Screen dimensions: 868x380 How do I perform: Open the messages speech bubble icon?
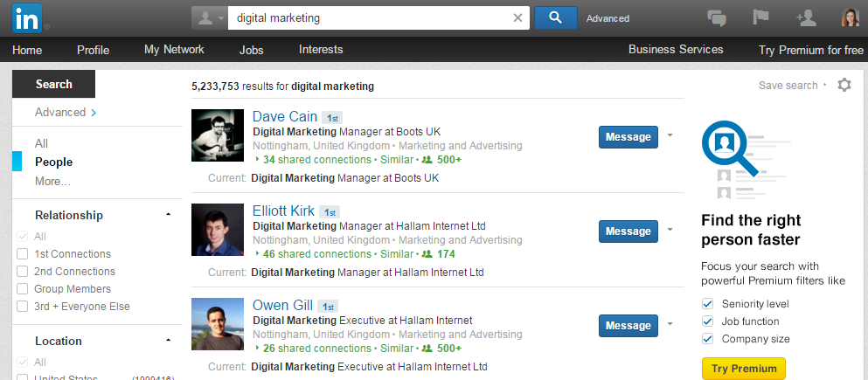(x=717, y=17)
